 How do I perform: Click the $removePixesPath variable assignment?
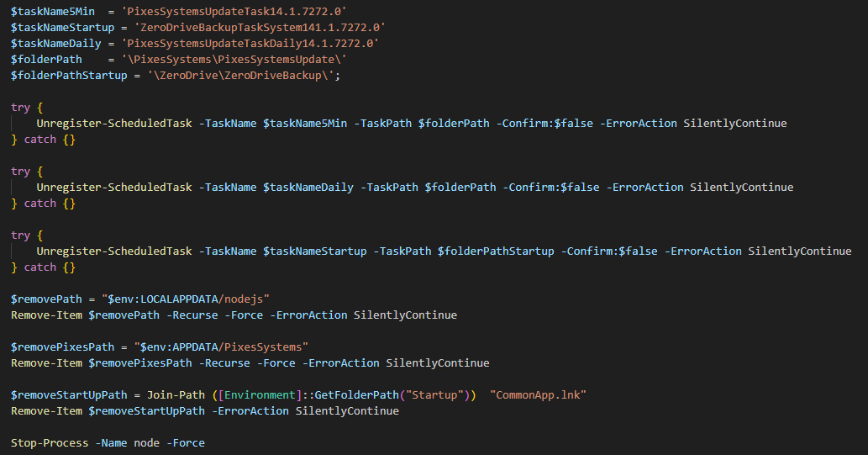click(x=59, y=347)
